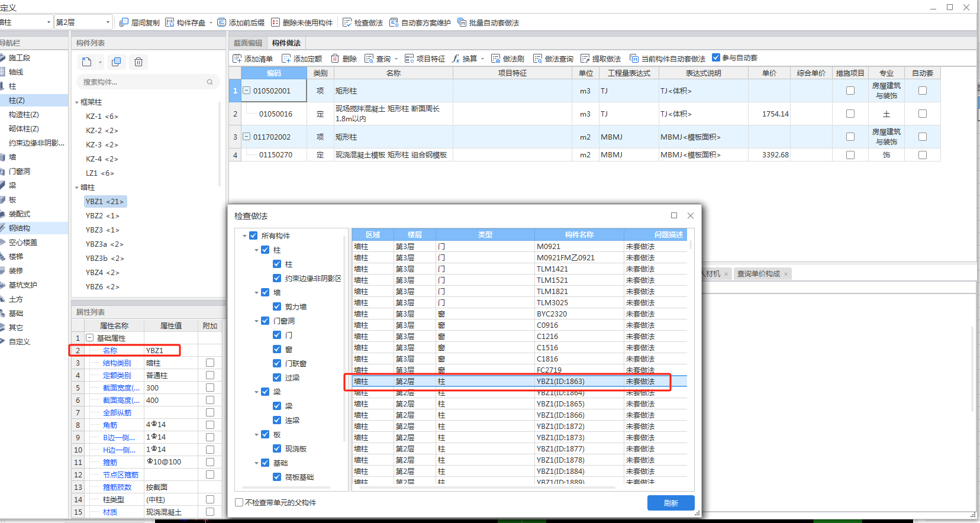Select 钢结构 in navigation bar
This screenshot has width=980, height=523.
(20, 228)
